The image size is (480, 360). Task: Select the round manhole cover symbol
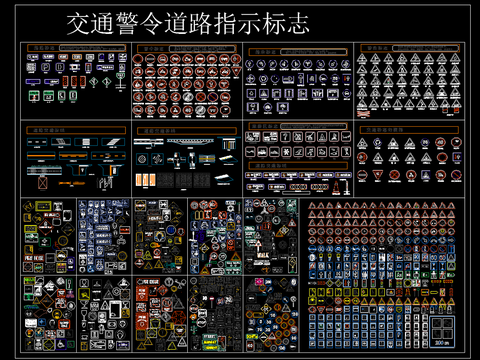click(x=142, y=159)
